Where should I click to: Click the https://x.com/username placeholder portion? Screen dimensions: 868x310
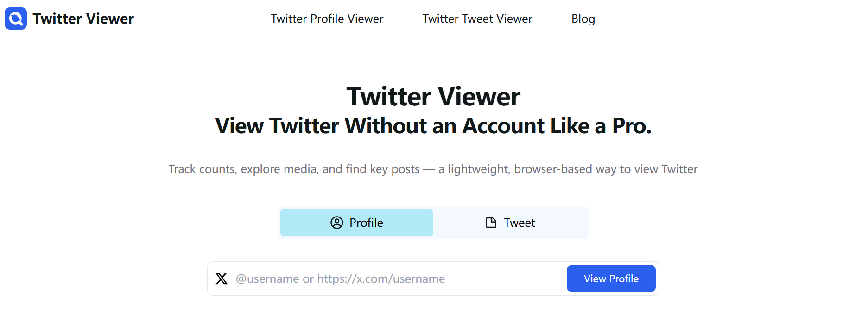tap(381, 279)
